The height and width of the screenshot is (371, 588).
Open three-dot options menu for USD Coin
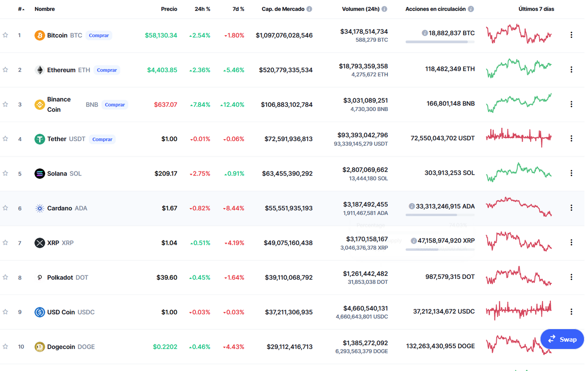click(x=571, y=312)
